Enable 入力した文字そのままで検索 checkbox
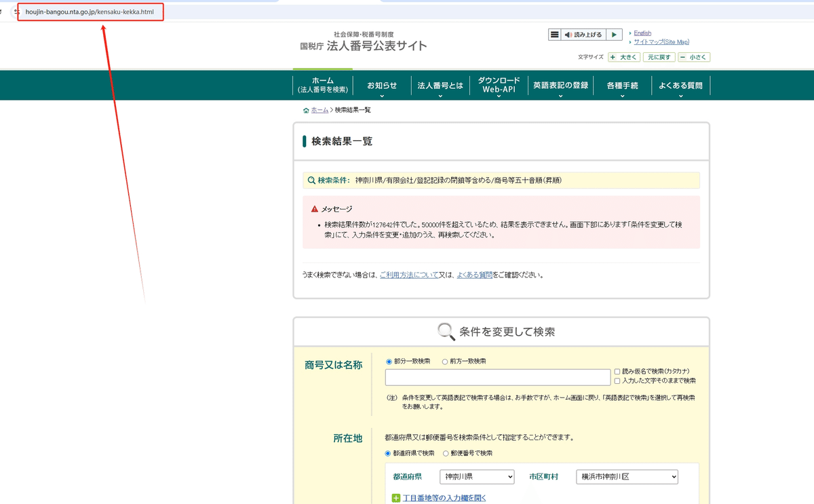This screenshot has height=504, width=814. [x=617, y=381]
